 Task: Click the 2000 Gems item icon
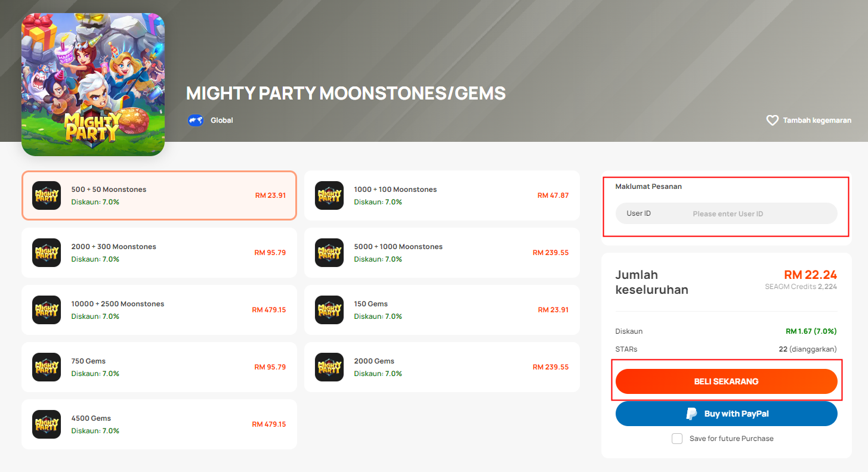pyautogui.click(x=329, y=367)
